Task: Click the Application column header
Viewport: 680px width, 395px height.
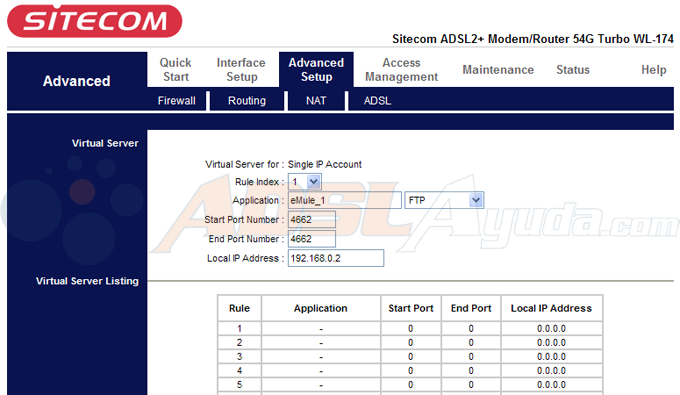Action: (320, 308)
